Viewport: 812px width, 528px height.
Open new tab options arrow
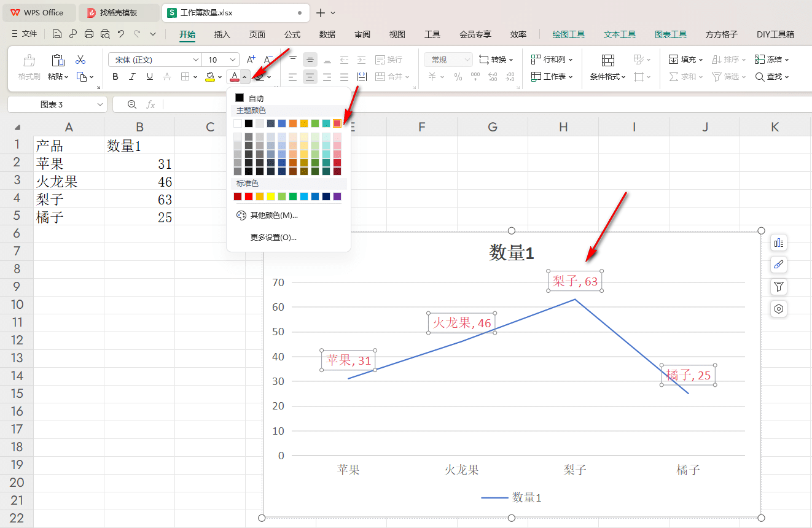pos(333,12)
